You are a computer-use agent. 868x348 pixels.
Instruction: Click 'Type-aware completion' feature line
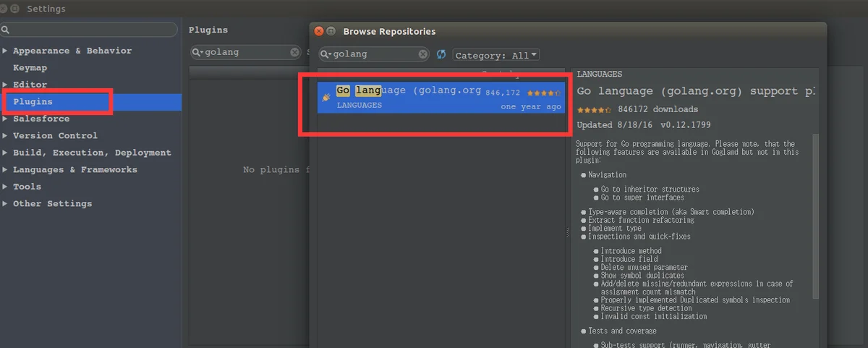pyautogui.click(x=671, y=212)
